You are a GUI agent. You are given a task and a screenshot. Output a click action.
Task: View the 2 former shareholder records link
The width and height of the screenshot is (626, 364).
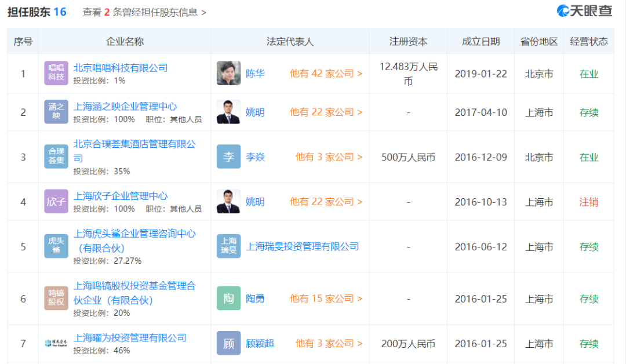click(x=144, y=12)
